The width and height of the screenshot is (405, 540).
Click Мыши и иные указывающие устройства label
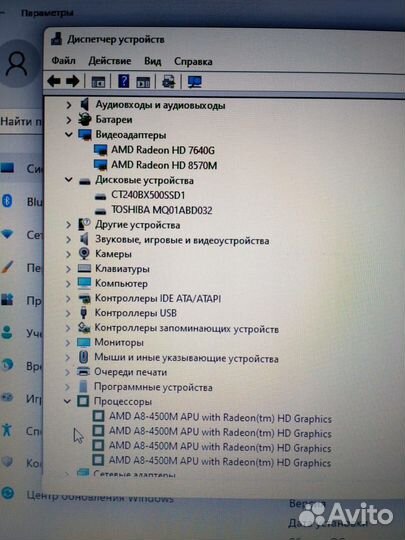point(186,358)
